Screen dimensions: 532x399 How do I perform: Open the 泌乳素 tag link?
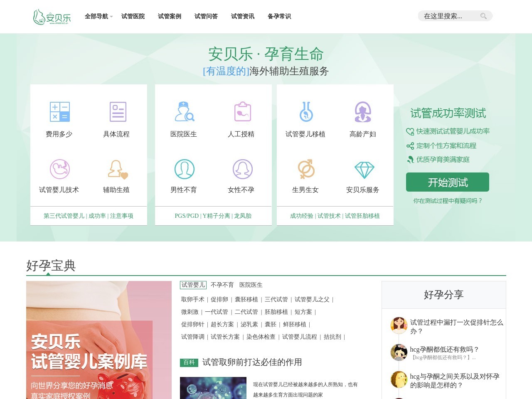point(249,324)
